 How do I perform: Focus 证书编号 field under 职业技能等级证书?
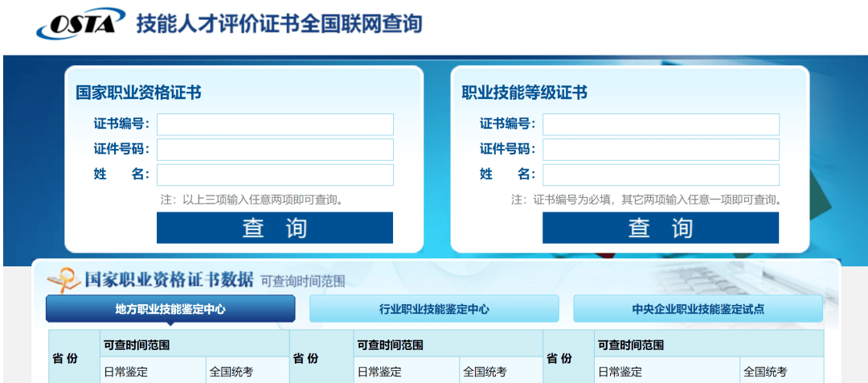(x=661, y=125)
